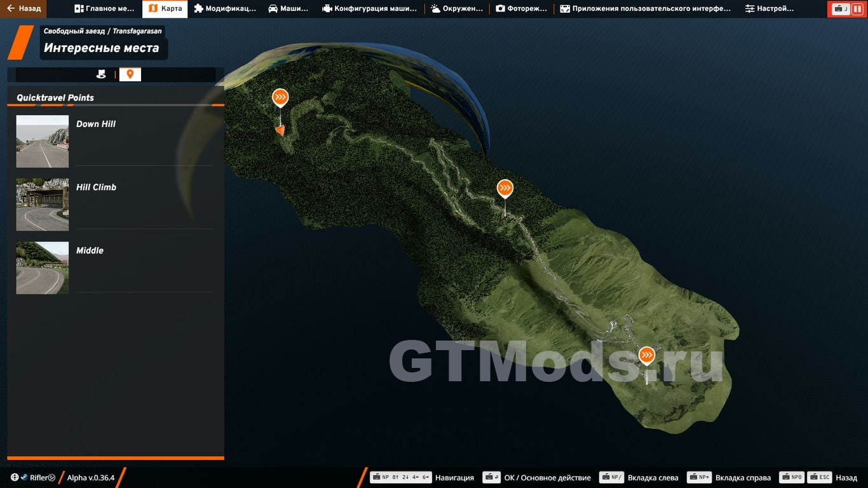This screenshot has width=868, height=488.
Task: Open the Машины car tab
Action: (288, 9)
